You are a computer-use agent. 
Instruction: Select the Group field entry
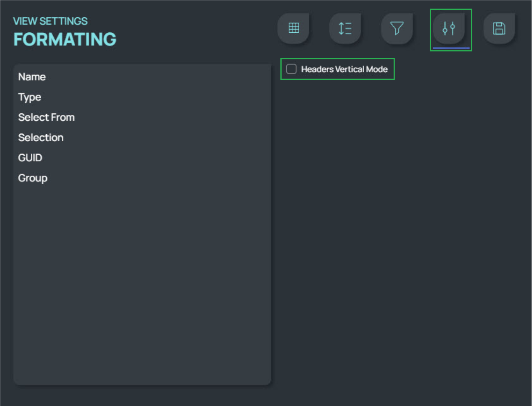[33, 178]
